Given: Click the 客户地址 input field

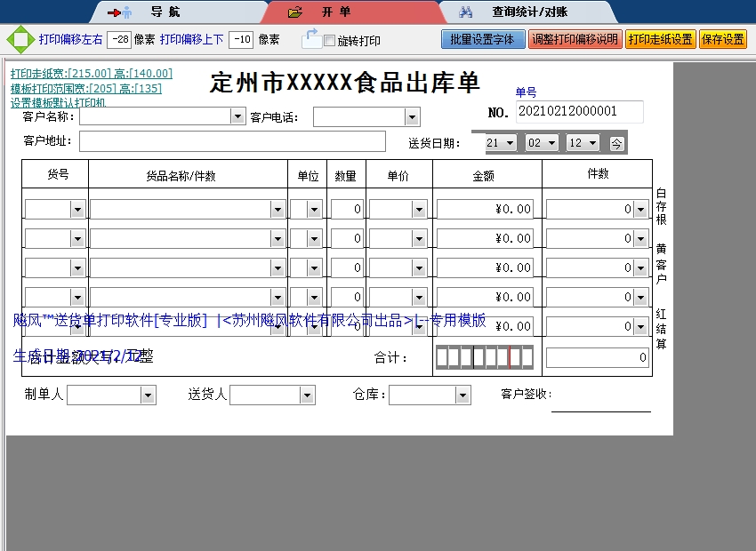Looking at the screenshot, I should [232, 141].
